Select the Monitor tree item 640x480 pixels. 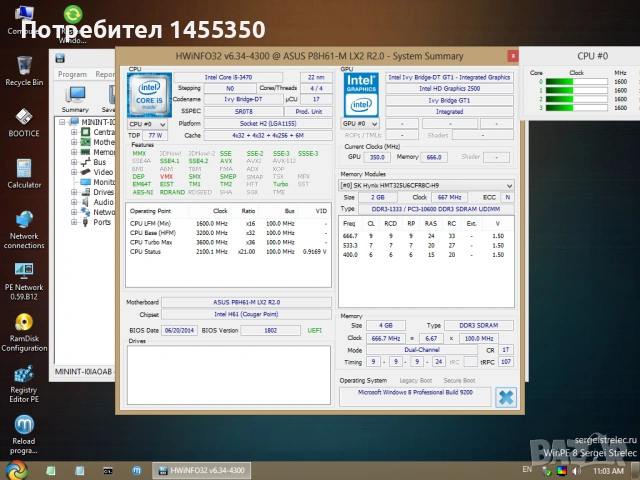tap(99, 182)
